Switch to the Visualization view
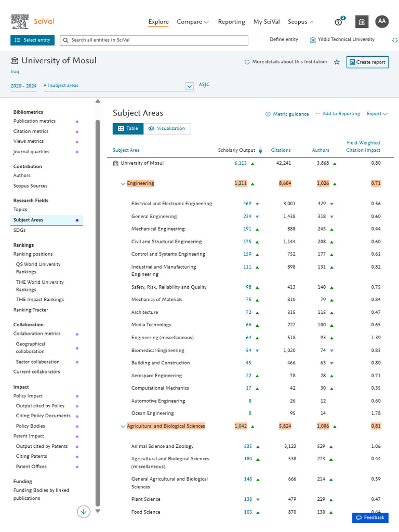The height and width of the screenshot is (532, 399). pyautogui.click(x=167, y=129)
